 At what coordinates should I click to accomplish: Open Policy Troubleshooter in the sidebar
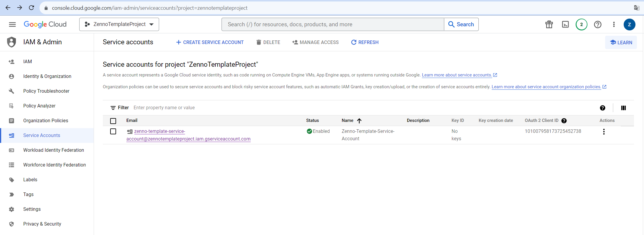pyautogui.click(x=46, y=91)
